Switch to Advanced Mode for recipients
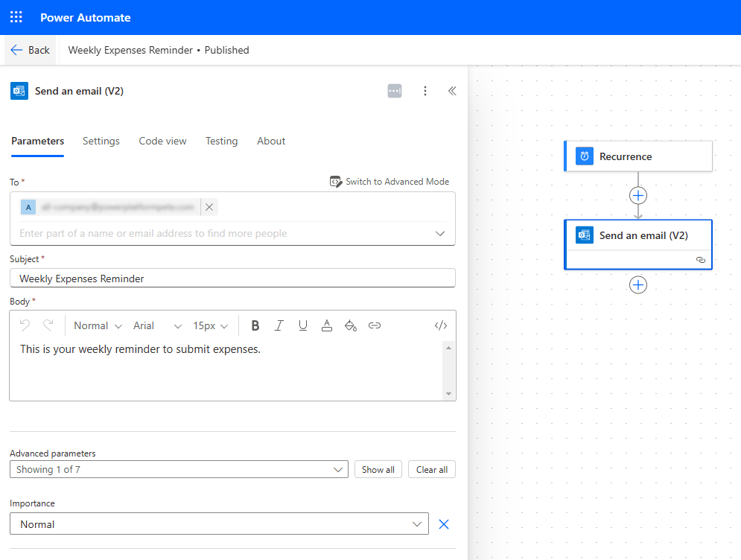The image size is (741, 560). [x=389, y=182]
